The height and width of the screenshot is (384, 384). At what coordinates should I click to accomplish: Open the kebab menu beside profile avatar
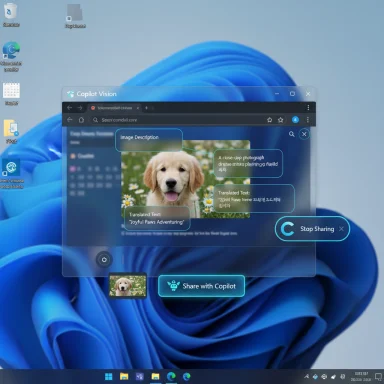pyautogui.click(x=308, y=120)
